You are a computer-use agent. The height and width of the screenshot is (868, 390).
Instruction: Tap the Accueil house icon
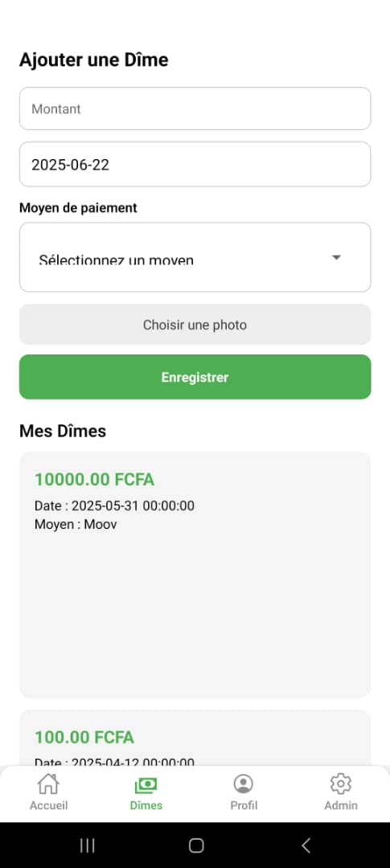tap(48, 784)
